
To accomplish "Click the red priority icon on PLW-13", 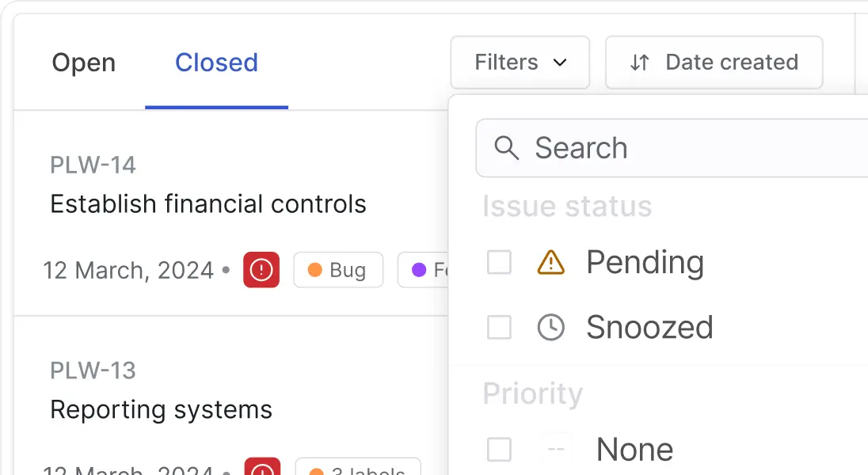I will (x=261, y=467).
